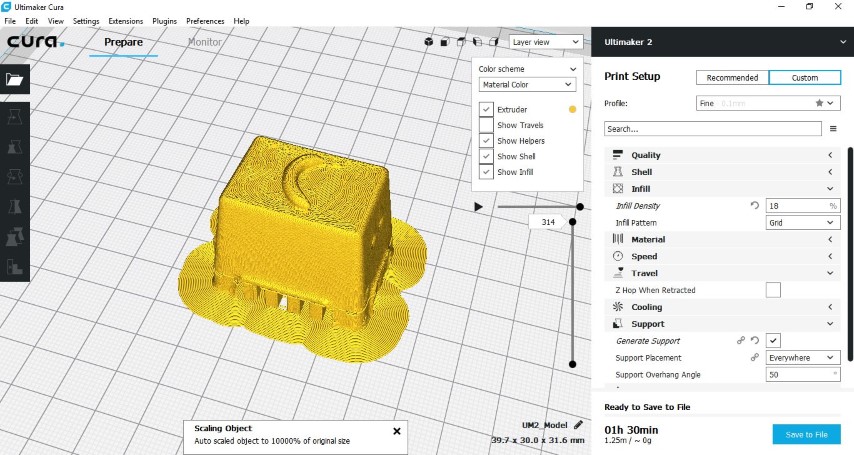Click the Support Overhang Angle value field

click(803, 374)
